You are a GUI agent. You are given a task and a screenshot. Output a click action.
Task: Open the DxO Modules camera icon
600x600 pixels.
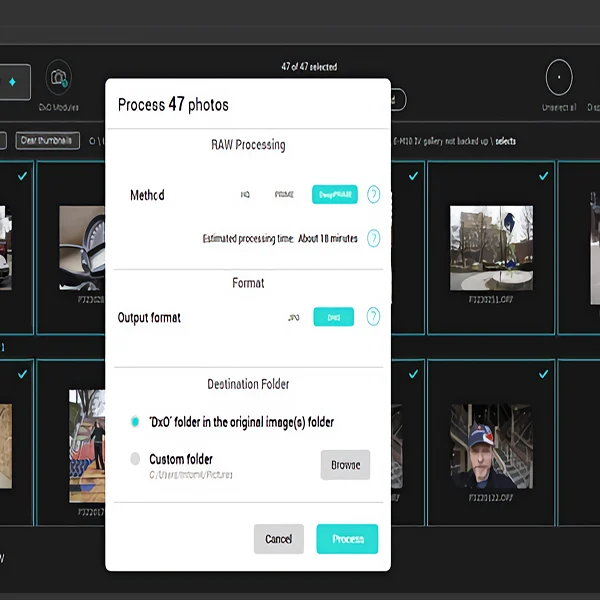[x=59, y=78]
